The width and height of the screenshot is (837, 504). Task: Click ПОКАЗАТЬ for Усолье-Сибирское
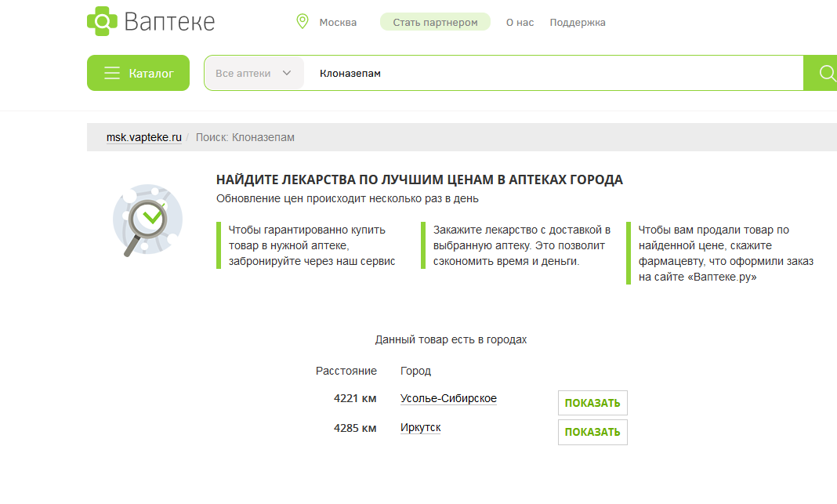click(592, 403)
